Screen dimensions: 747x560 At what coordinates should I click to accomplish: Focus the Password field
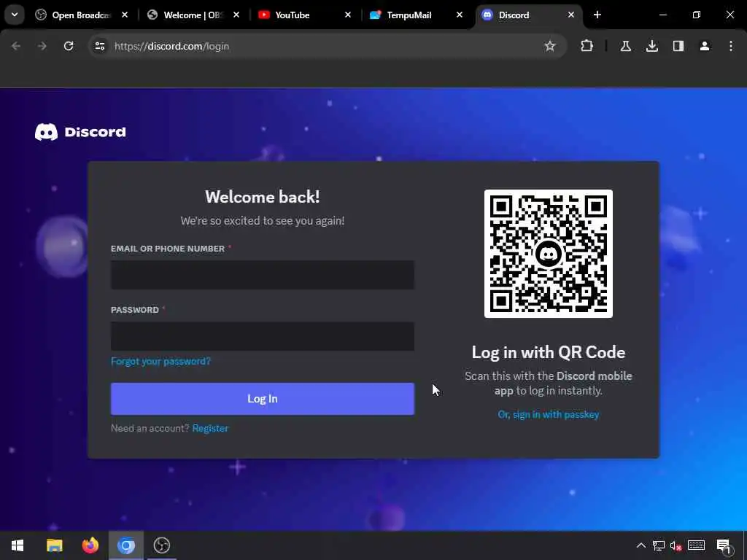tap(263, 336)
